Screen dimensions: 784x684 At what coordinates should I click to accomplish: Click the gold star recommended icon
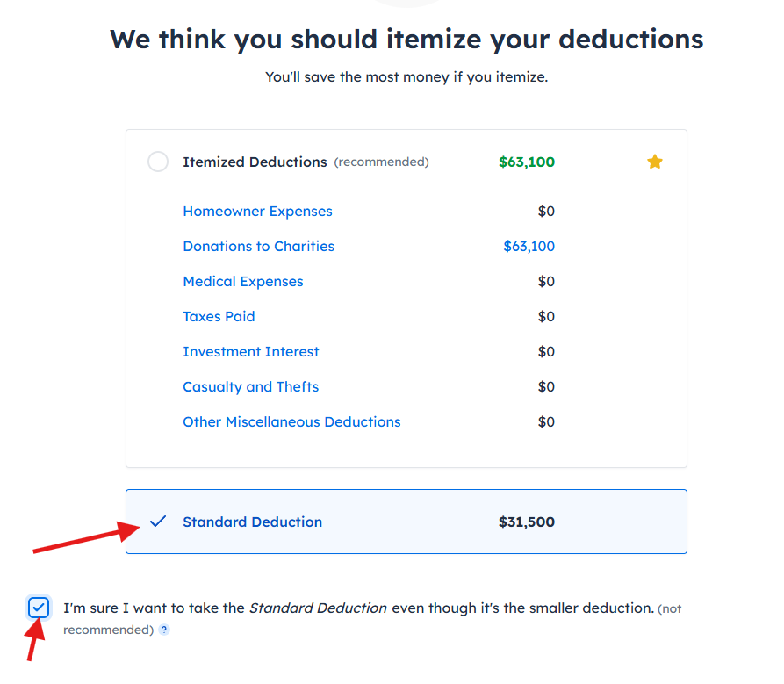pyautogui.click(x=654, y=162)
